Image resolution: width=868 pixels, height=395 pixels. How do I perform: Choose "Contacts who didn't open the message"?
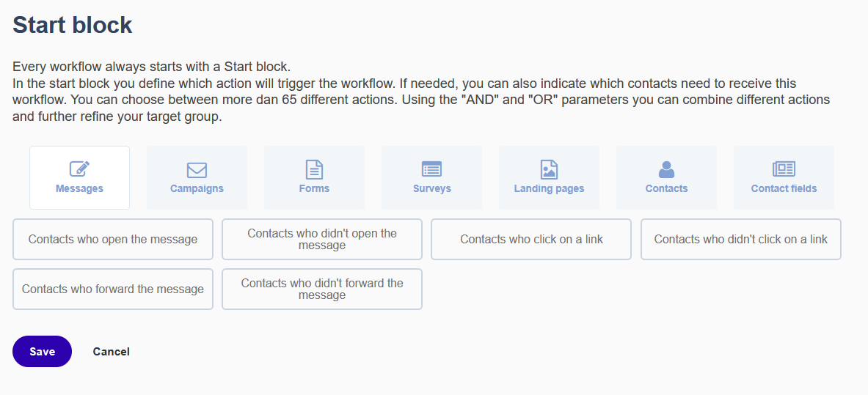pos(322,240)
